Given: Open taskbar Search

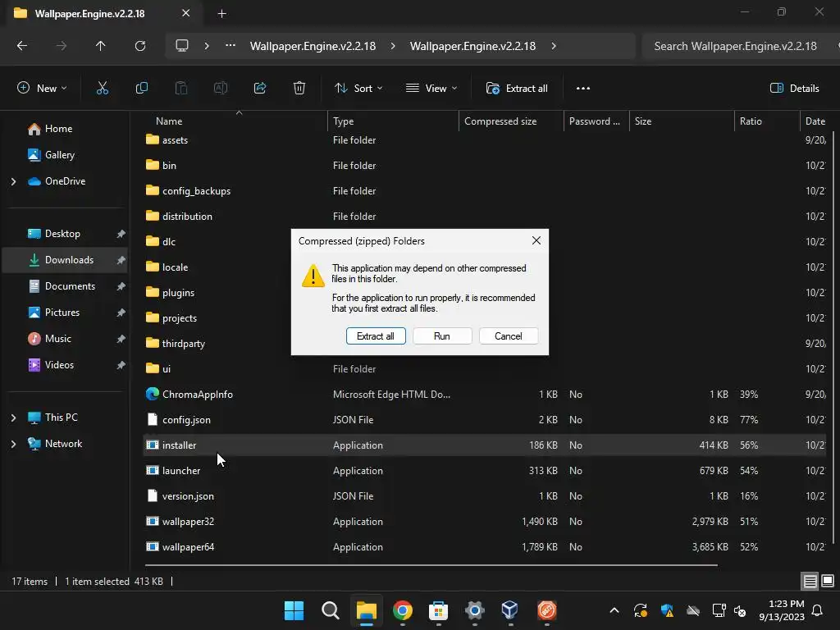Looking at the screenshot, I should [330, 610].
